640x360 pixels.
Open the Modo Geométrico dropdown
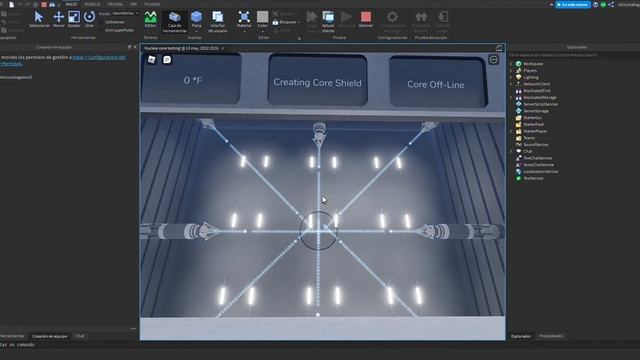click(125, 13)
